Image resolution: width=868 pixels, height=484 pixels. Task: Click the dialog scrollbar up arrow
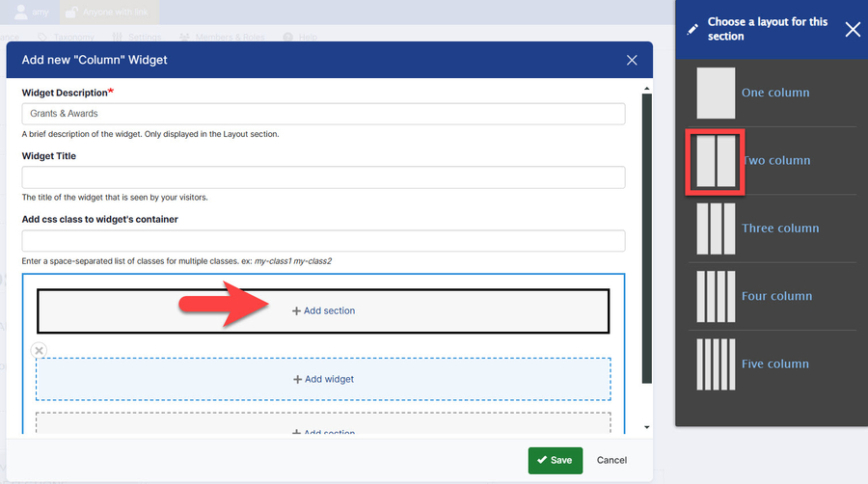pyautogui.click(x=646, y=89)
